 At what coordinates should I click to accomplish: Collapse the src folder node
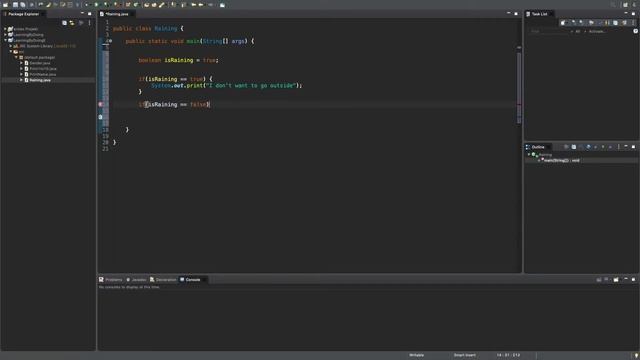click(x=11, y=52)
